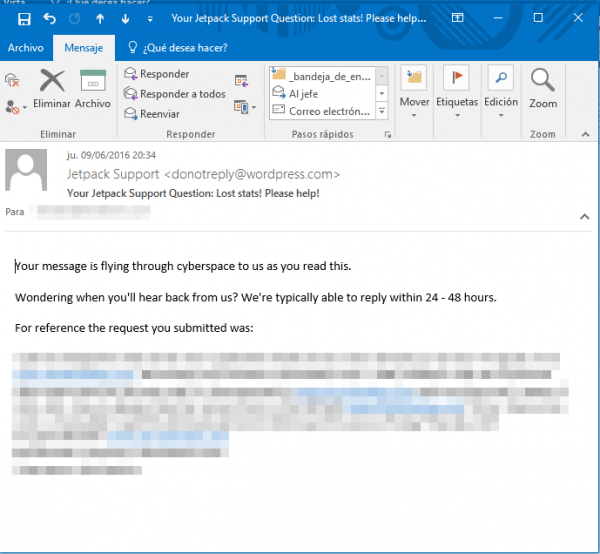Click sender Jetpack Support address

(x=204, y=174)
